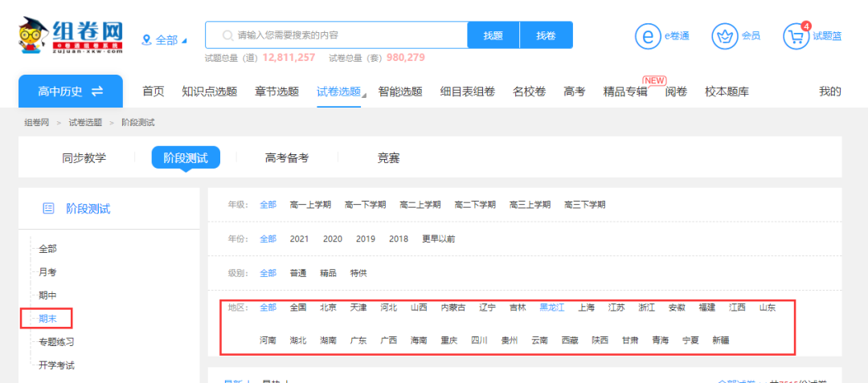Image resolution: width=868 pixels, height=383 pixels.
Task: Select 期末 in the sidebar
Action: pos(47,318)
